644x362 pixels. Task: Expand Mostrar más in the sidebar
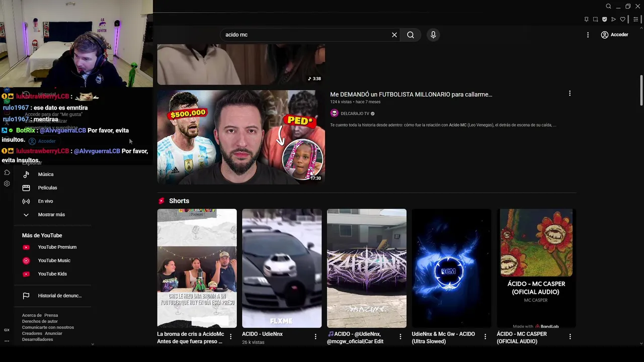point(52,215)
